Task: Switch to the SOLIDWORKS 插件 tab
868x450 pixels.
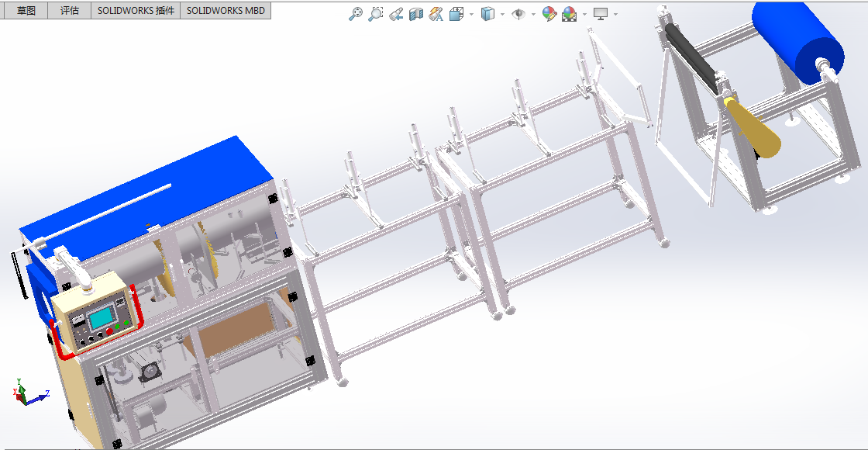Action: pyautogui.click(x=136, y=10)
